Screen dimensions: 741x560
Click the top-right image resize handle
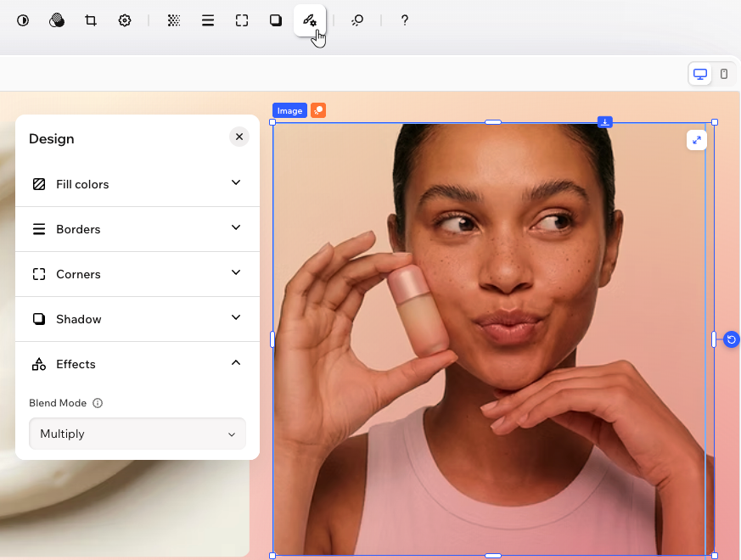point(715,122)
